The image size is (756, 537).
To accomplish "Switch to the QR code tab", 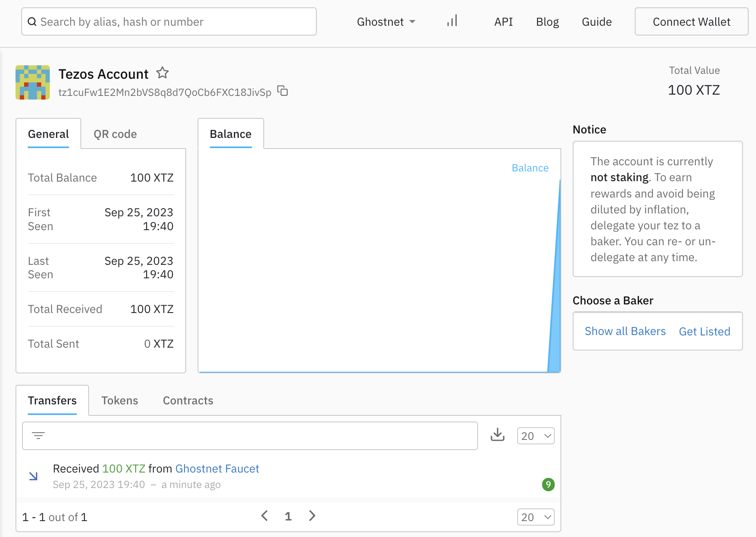I will pyautogui.click(x=115, y=134).
